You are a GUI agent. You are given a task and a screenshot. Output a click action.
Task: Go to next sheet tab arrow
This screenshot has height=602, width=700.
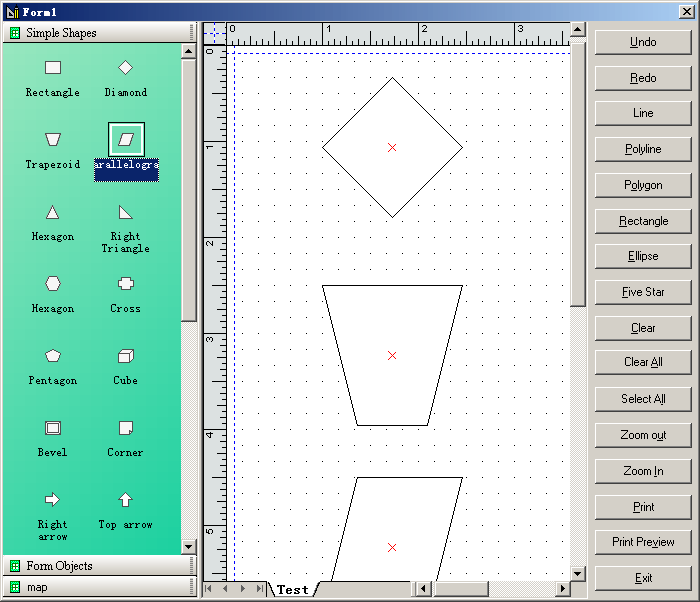click(242, 589)
